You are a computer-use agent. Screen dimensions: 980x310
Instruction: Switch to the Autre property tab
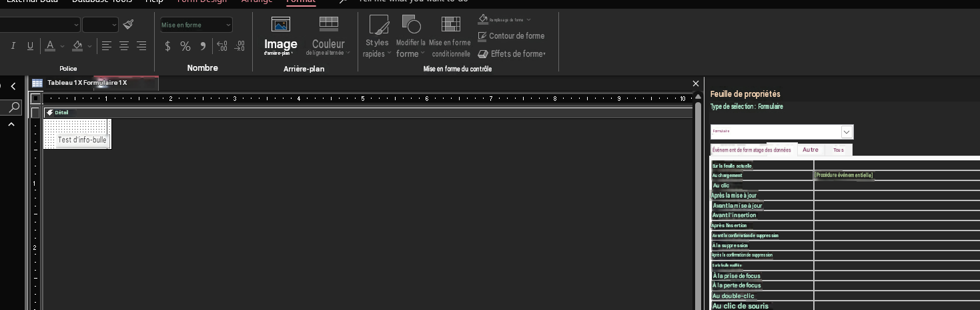pyautogui.click(x=811, y=150)
